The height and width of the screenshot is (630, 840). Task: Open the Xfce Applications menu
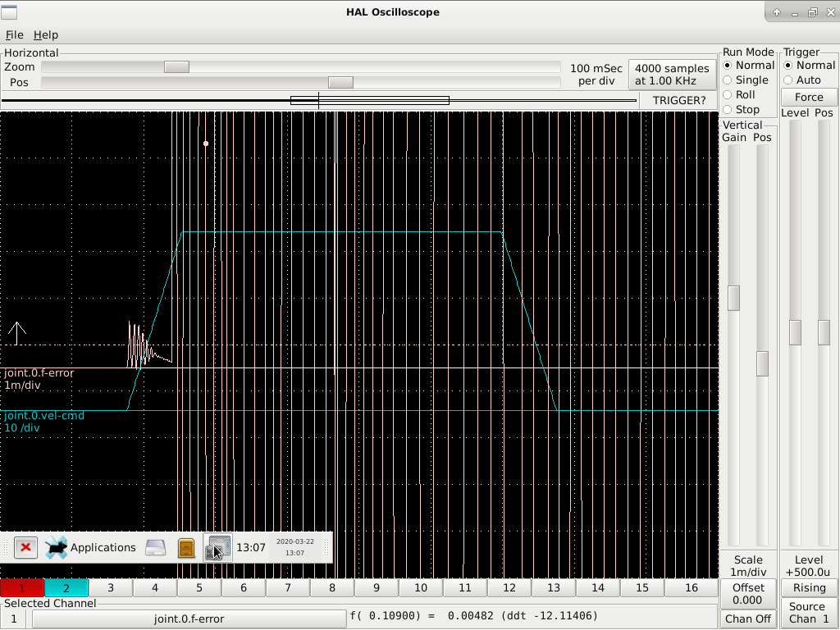pyautogui.click(x=91, y=547)
